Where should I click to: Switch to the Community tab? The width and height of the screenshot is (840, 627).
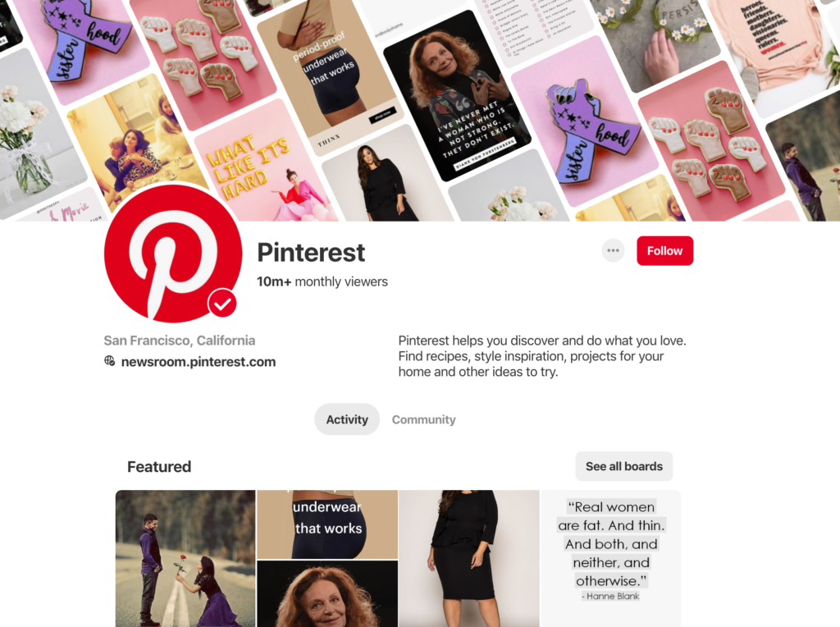click(424, 419)
